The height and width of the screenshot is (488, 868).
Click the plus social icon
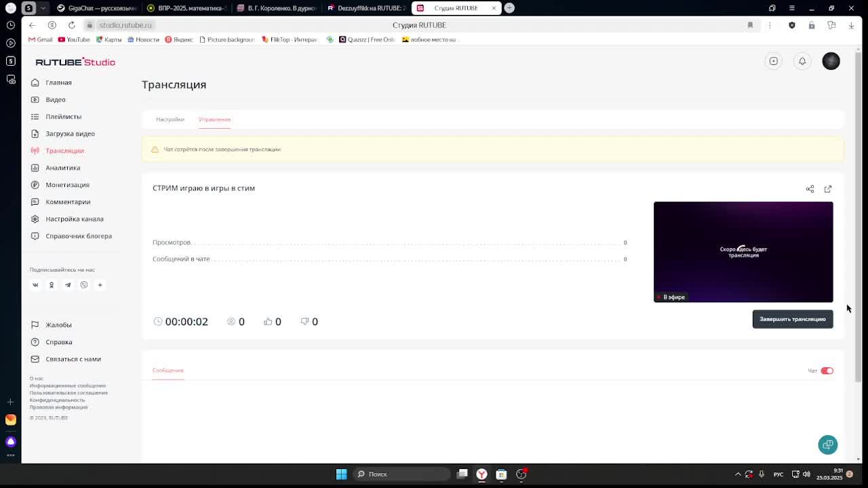click(x=100, y=285)
